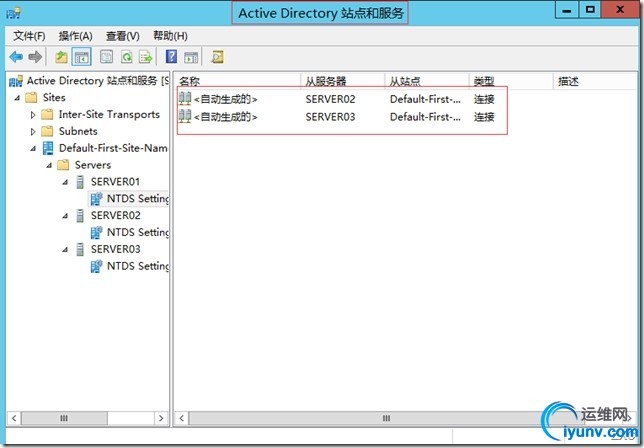
Task: Click Default-First-... site in SERVER03 row
Action: pyautogui.click(x=425, y=117)
